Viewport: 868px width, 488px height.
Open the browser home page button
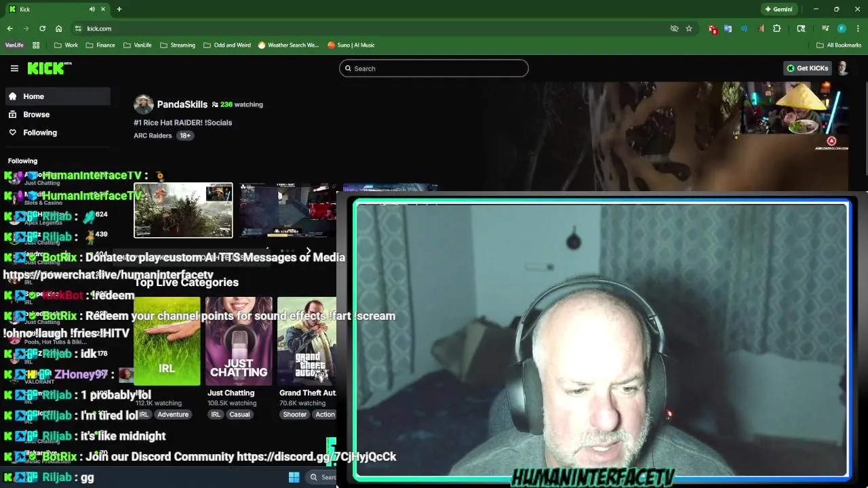click(59, 28)
